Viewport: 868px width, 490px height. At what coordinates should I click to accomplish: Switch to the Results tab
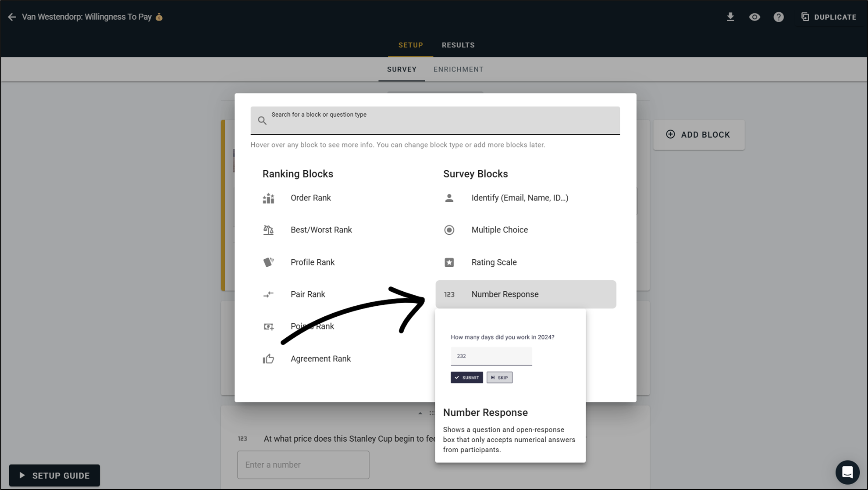(458, 45)
